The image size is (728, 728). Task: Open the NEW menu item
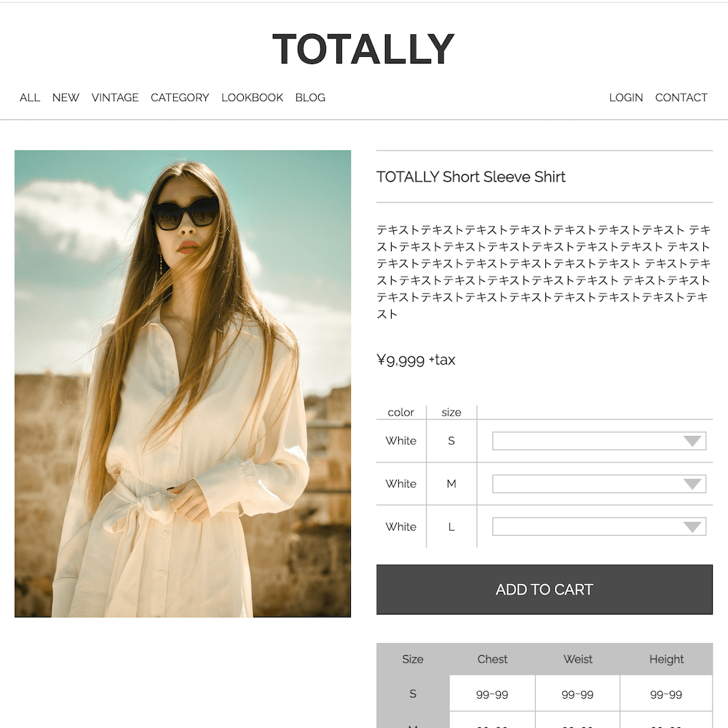[x=66, y=98]
